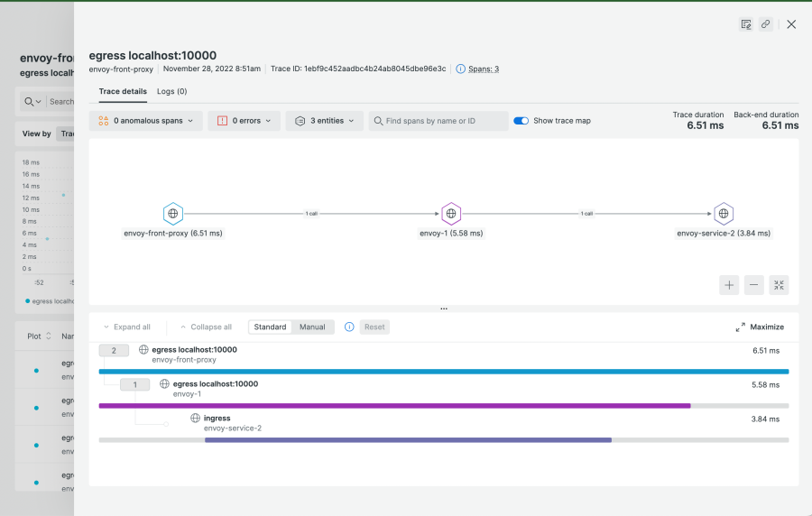Image resolution: width=812 pixels, height=516 pixels.
Task: Click the Reset button
Action: tap(374, 327)
